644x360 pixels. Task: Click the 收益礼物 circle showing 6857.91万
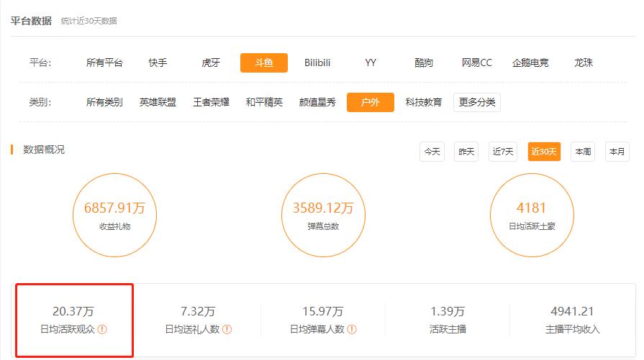click(x=115, y=214)
